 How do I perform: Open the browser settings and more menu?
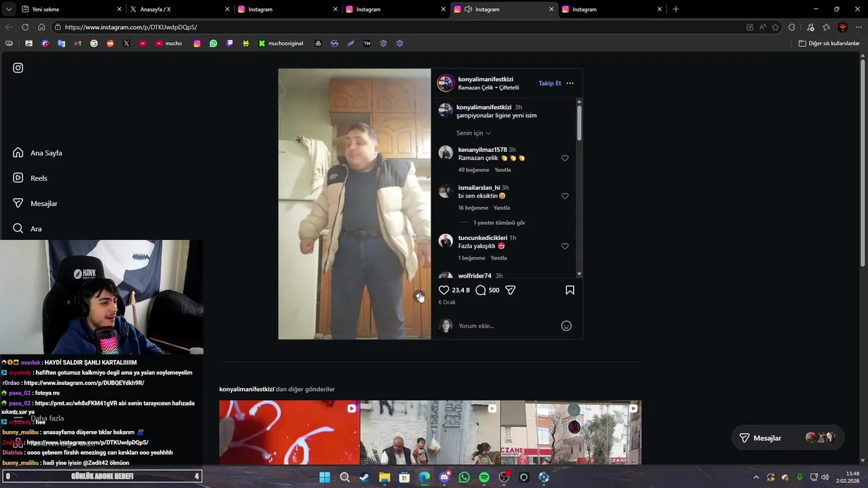pos(859,27)
